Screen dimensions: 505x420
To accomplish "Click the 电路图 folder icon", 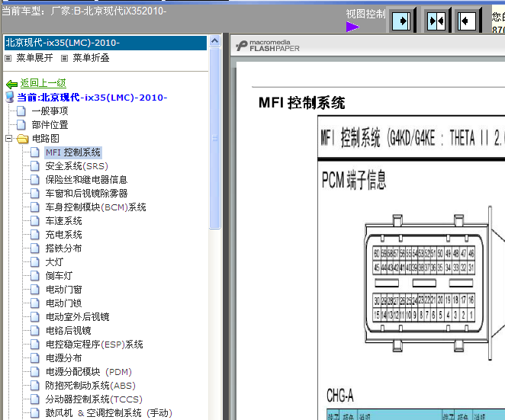I will (23, 139).
